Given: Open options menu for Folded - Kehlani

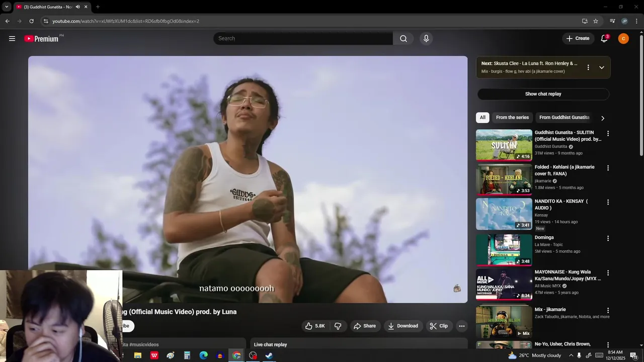Looking at the screenshot, I should pos(608,168).
